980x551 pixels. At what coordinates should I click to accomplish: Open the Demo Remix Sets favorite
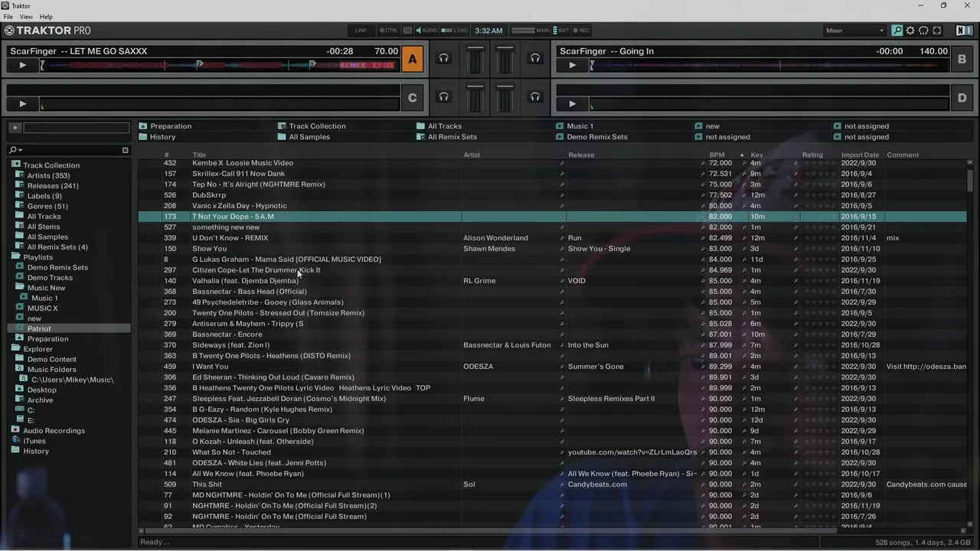click(x=591, y=137)
